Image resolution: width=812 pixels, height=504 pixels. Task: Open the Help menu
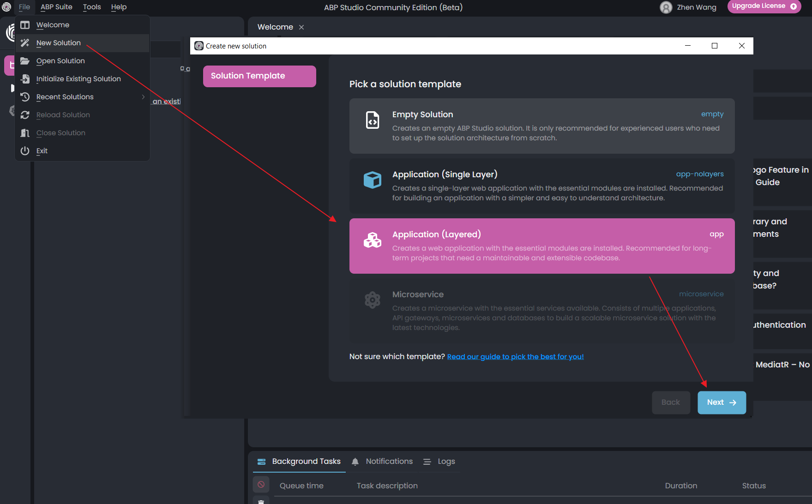pos(119,7)
